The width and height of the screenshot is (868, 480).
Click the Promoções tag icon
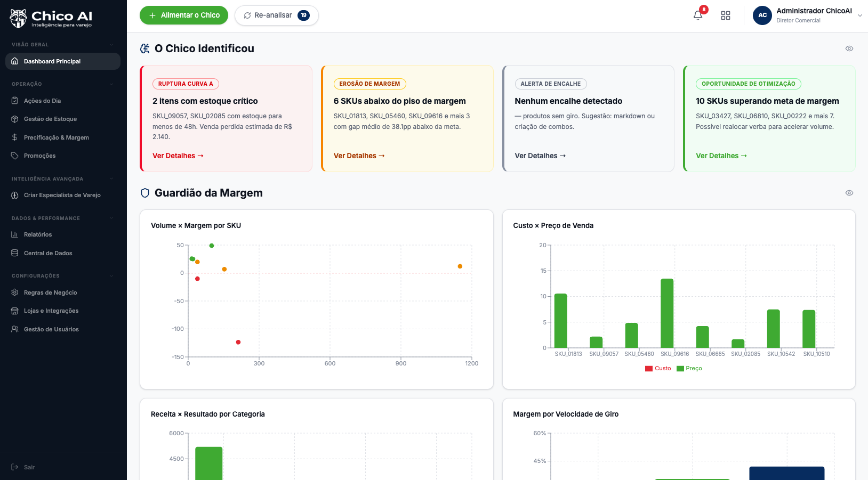[15, 156]
